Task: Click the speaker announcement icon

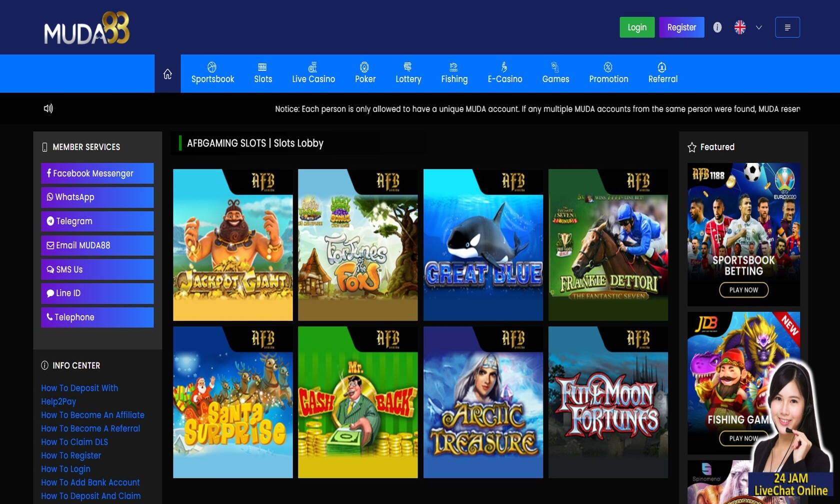Action: click(x=48, y=108)
